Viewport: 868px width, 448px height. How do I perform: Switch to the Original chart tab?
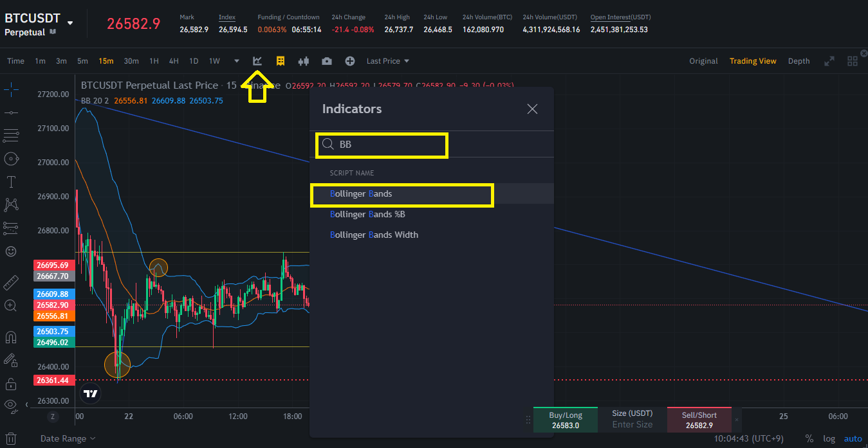[703, 61]
